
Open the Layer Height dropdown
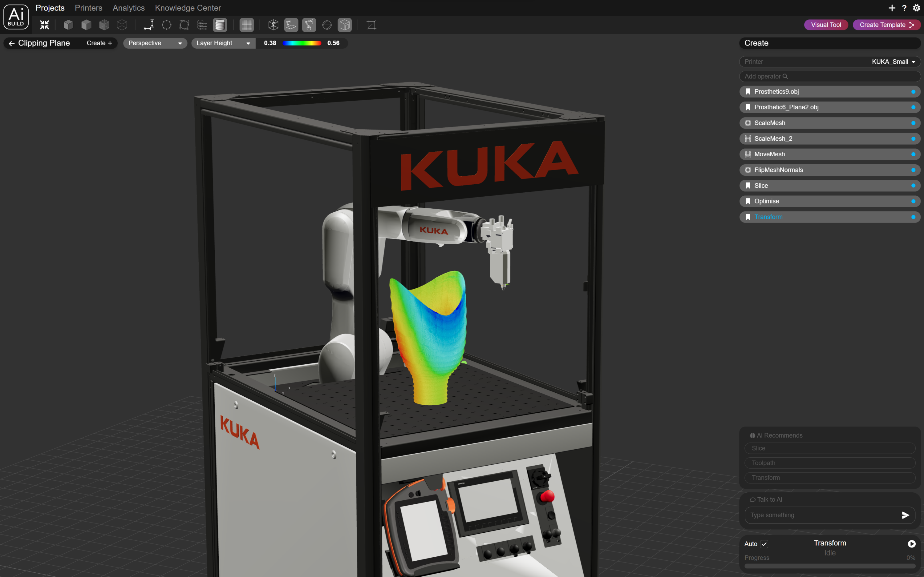click(223, 43)
